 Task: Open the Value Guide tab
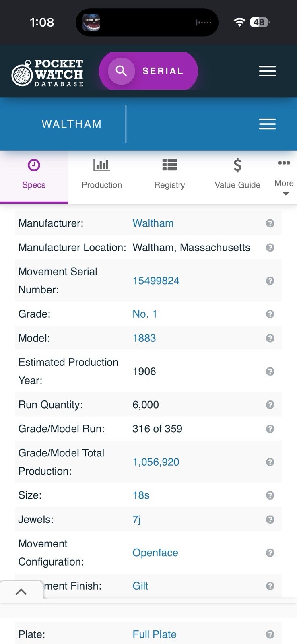click(237, 176)
